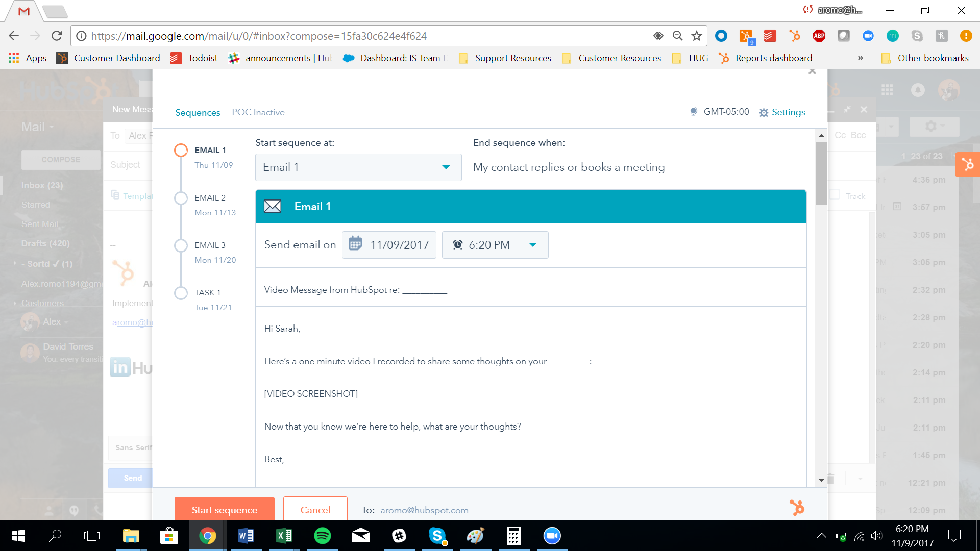Expand the time selector dropdown at 6:20 PM
Image resolution: width=980 pixels, height=551 pixels.
532,244
